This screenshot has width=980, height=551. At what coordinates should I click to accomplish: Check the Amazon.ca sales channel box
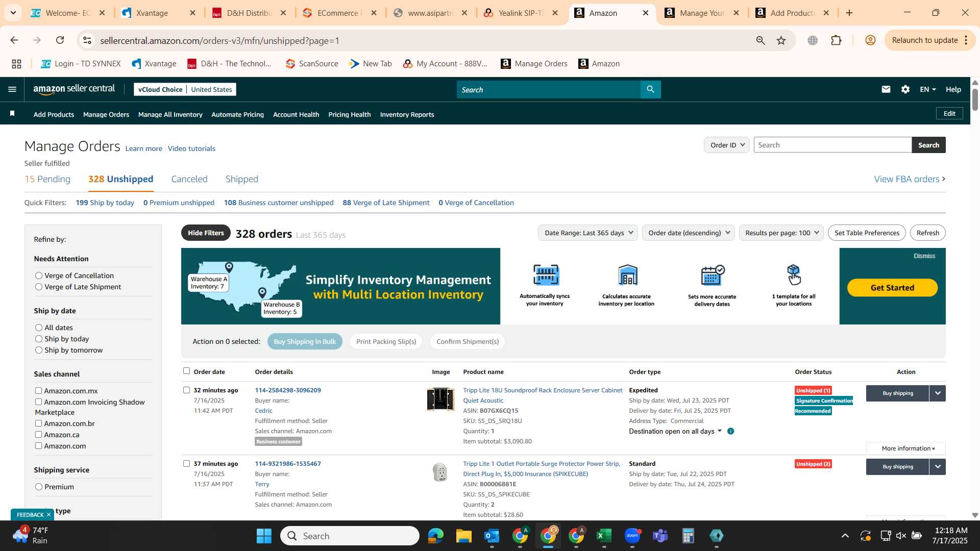(38, 435)
